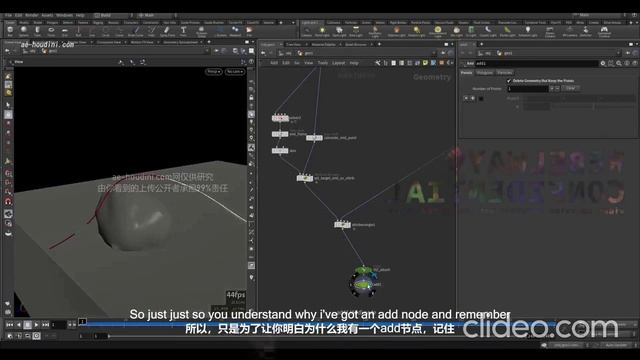Image resolution: width=640 pixels, height=360 pixels.
Task: Add a VR Camera from the shelf
Action: pos(569,31)
